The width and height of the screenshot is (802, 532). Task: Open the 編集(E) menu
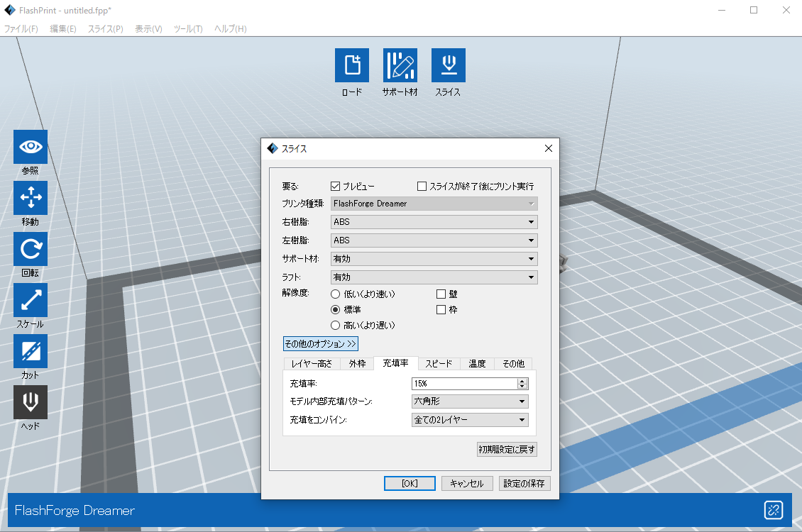click(63, 28)
